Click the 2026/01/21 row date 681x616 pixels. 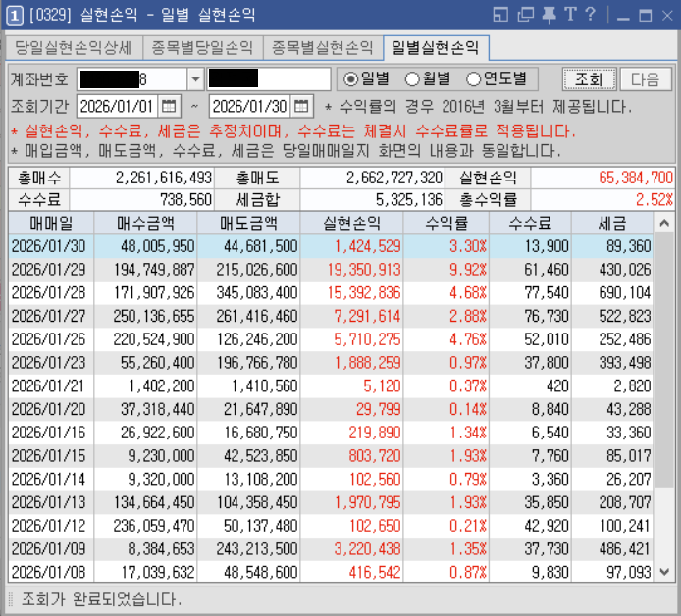[48, 385]
